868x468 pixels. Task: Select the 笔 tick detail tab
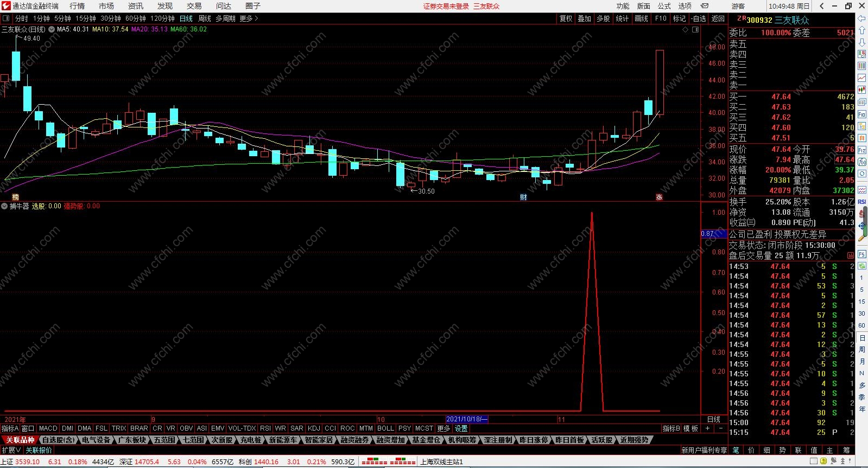pos(736,450)
